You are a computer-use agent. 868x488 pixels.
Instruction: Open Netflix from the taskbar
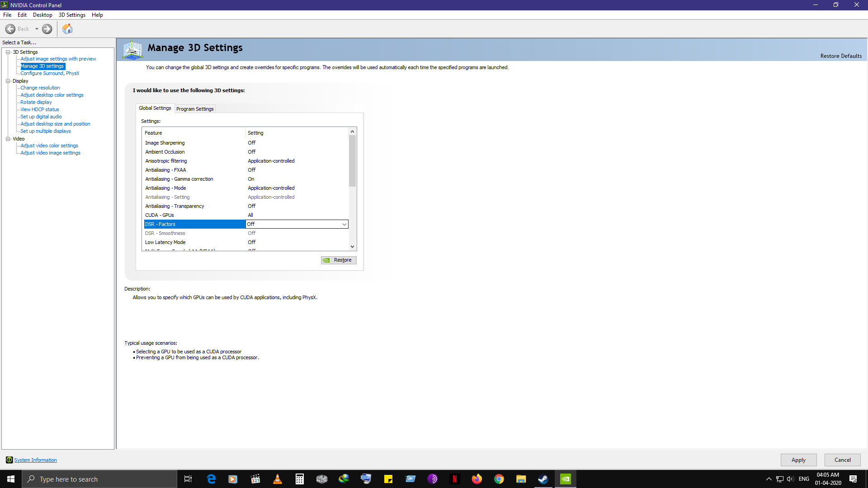tap(454, 479)
